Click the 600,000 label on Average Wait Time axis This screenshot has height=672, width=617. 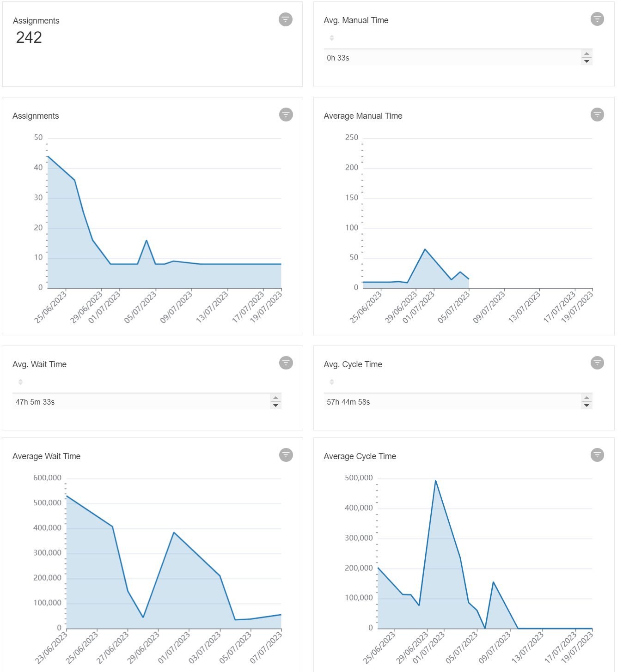47,478
